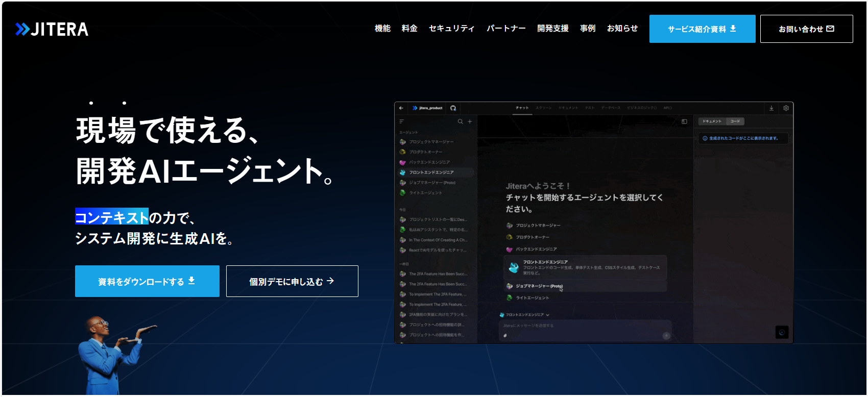
Task: Switch to the データベース tab in the preview
Action: point(611,108)
